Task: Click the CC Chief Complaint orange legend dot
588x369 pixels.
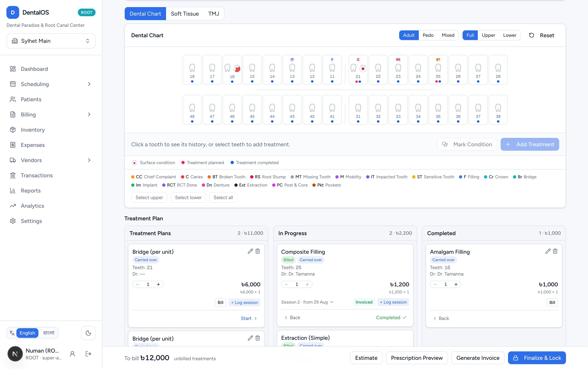Action: coord(133,177)
